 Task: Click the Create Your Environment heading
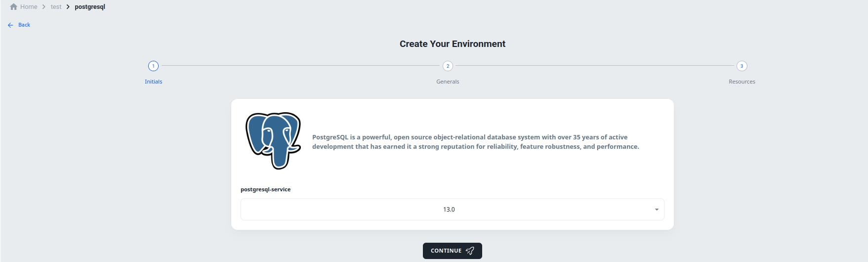click(452, 44)
